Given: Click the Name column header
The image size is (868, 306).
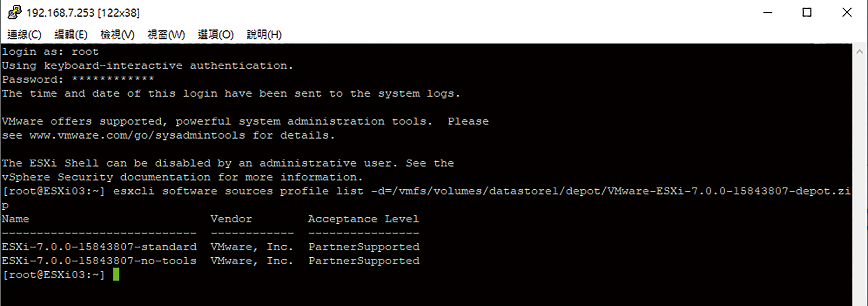Looking at the screenshot, I should 16,219.
